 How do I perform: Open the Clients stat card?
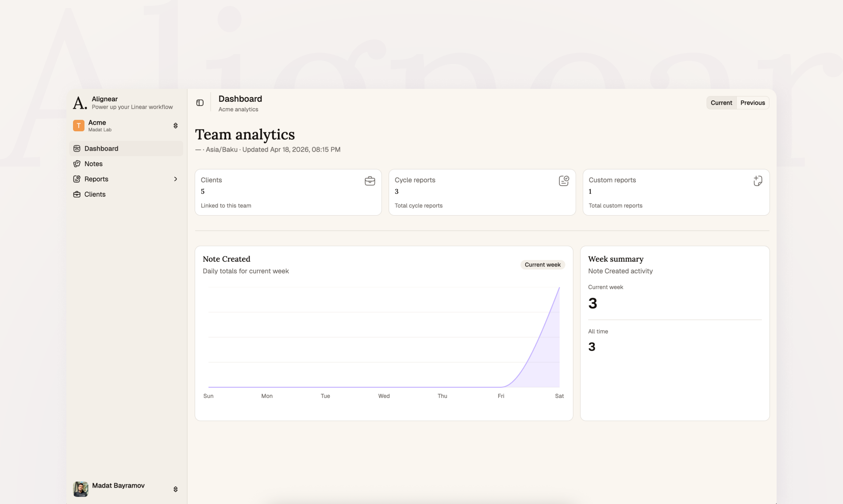(x=288, y=192)
